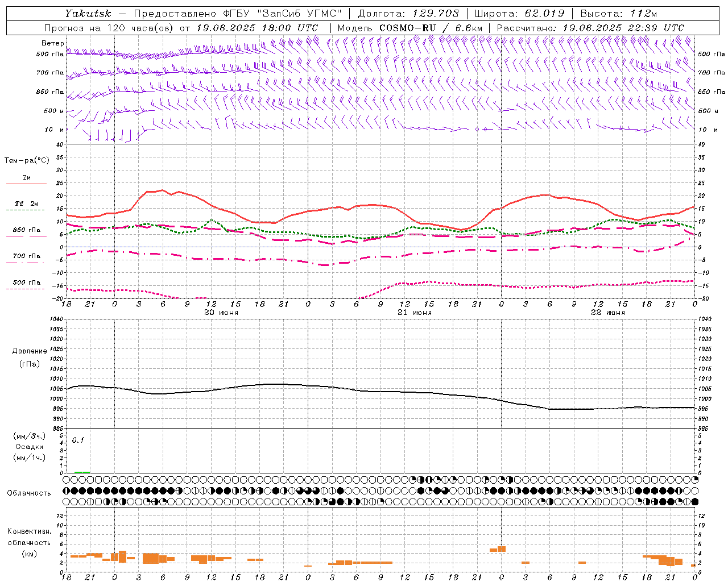Click the "20 июня" date label
Image resolution: width=728 pixels, height=582 pixels.
pos(221,313)
